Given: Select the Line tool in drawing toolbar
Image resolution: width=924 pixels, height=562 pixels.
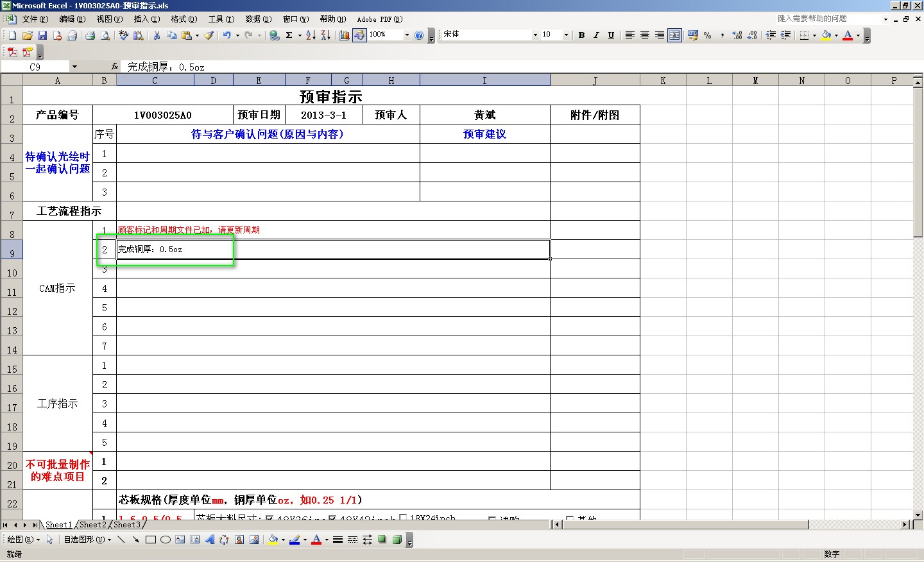Looking at the screenshot, I should tap(121, 540).
